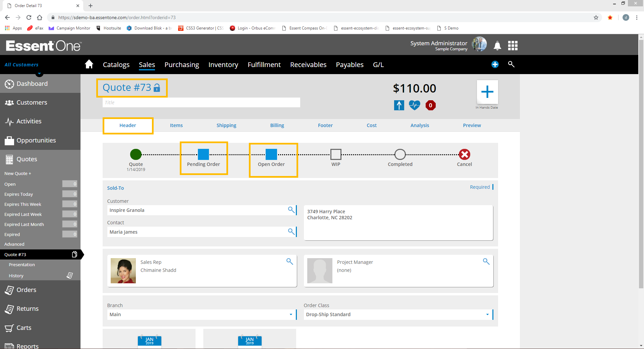Search Sales Rep with magnifier icon

click(x=290, y=261)
